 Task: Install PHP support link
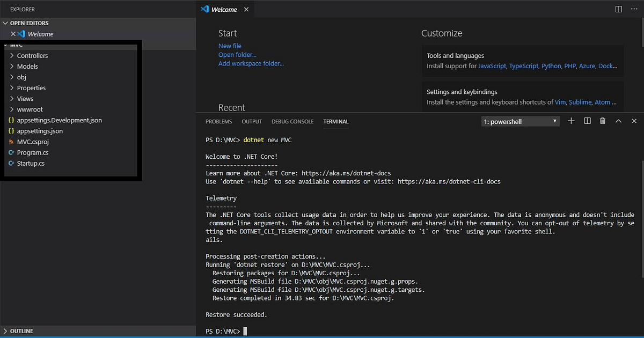[570, 66]
